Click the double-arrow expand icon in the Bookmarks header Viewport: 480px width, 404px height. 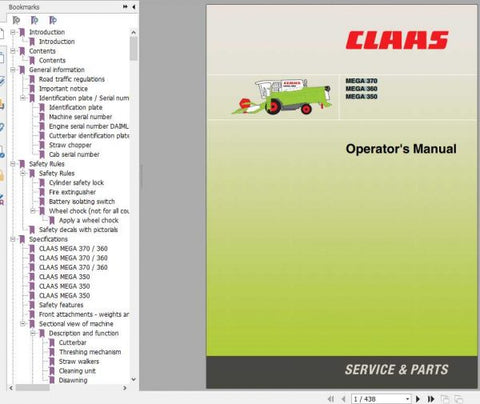(125, 7)
